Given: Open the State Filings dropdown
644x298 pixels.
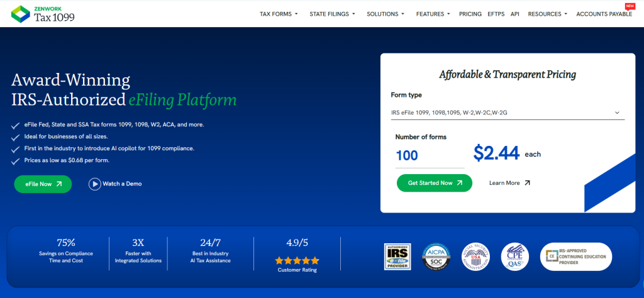Looking at the screenshot, I should click(x=332, y=14).
